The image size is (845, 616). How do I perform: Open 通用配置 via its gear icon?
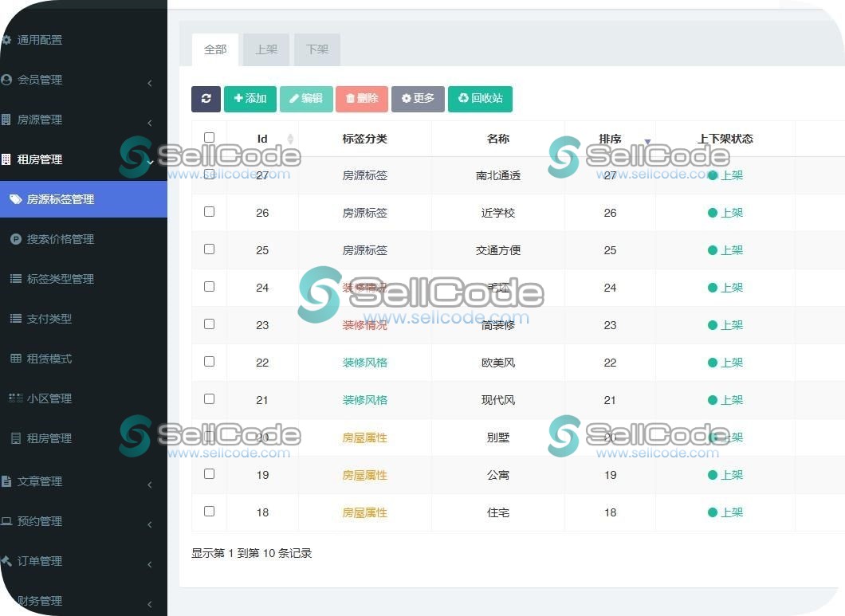(x=8, y=39)
